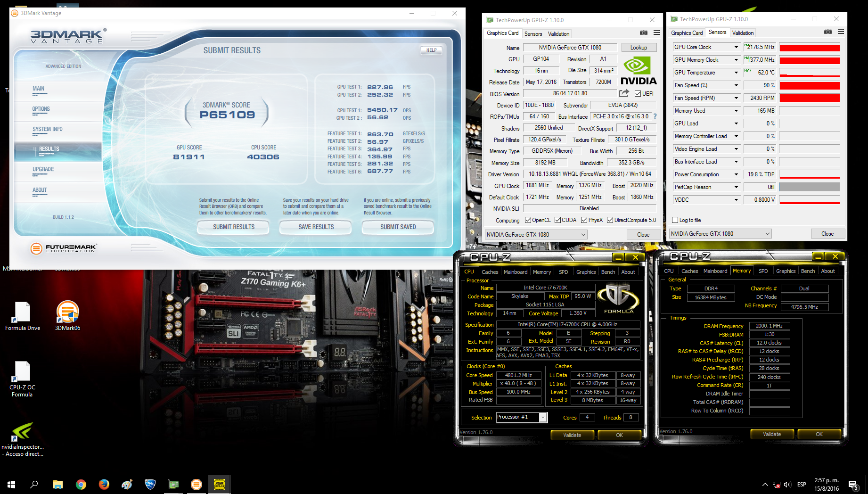Open nvidiaInspector desktop shortcut
The width and height of the screenshot is (868, 494).
pos(22,439)
